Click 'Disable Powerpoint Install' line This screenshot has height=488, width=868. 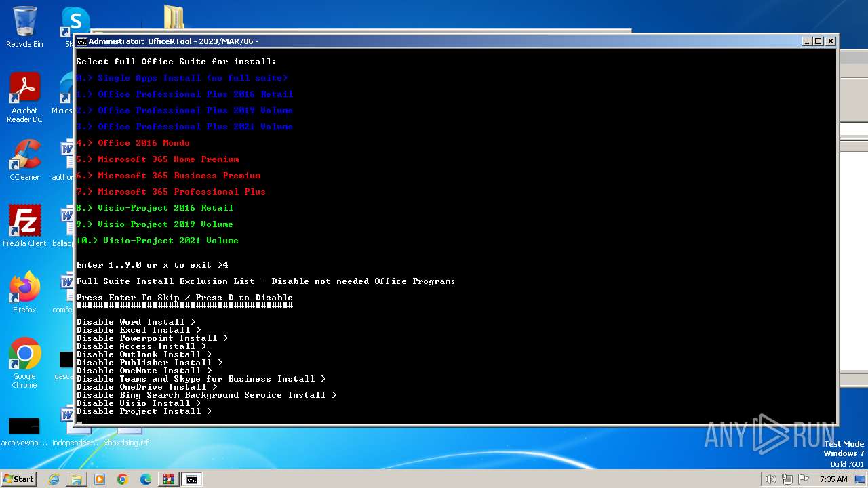152,338
